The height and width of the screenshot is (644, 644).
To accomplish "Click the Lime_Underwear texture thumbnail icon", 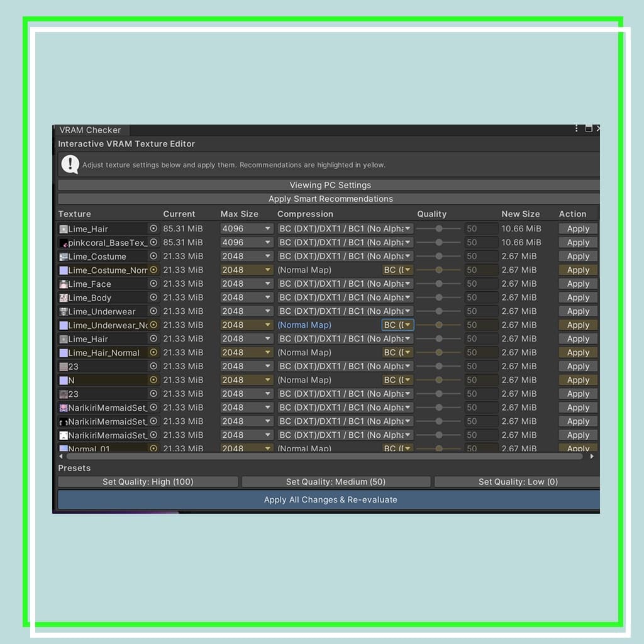I will 64,311.
